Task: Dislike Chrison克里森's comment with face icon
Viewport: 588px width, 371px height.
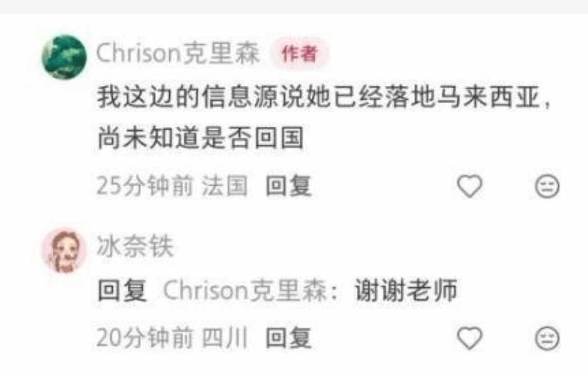Action: [547, 186]
